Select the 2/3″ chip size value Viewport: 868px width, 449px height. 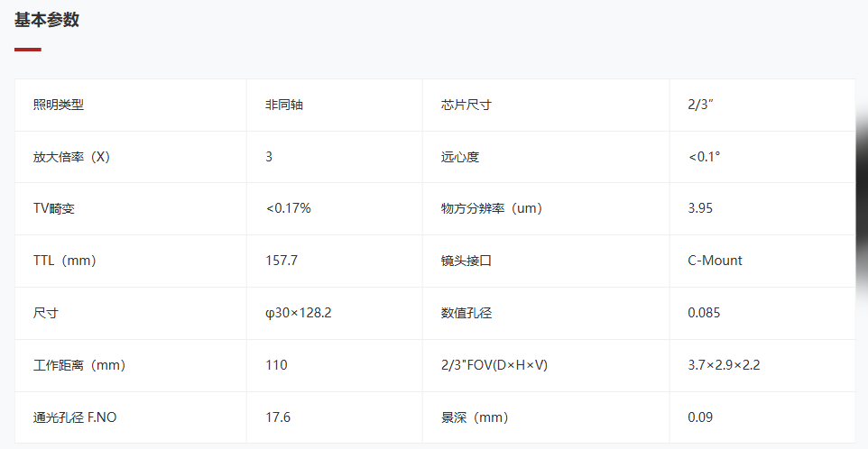[700, 105]
